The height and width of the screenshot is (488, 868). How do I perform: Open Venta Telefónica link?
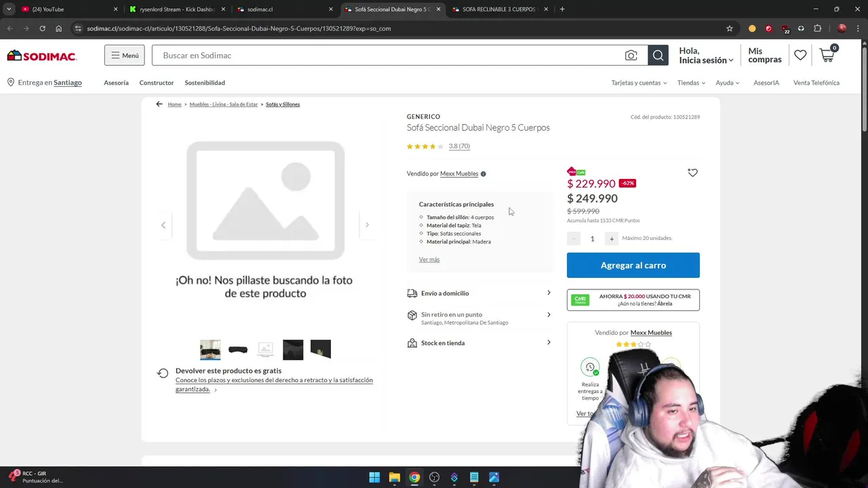(816, 83)
